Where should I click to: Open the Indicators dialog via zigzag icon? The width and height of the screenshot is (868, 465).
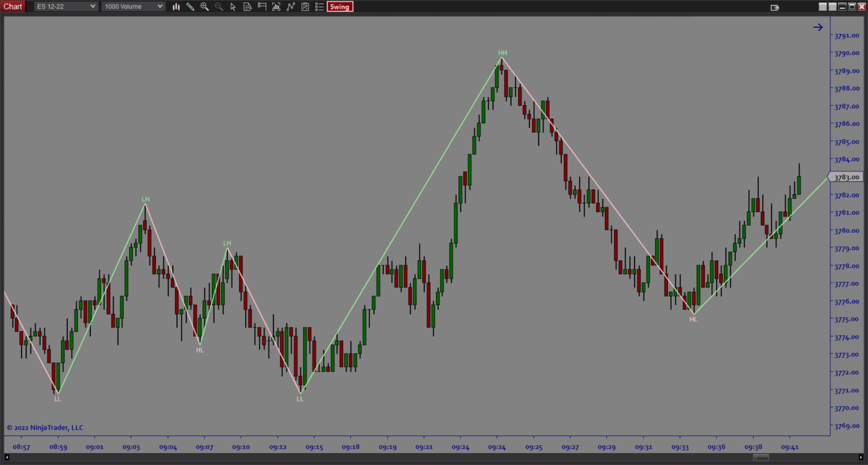290,7
